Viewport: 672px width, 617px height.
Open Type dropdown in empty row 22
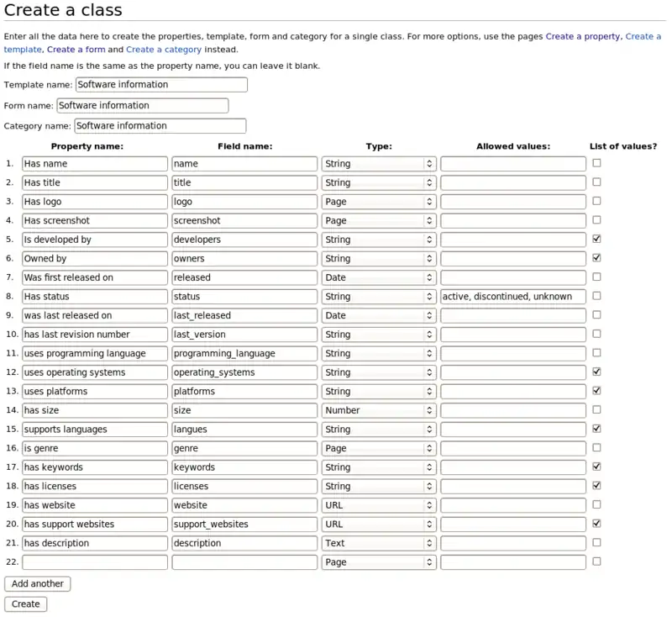tap(379, 562)
